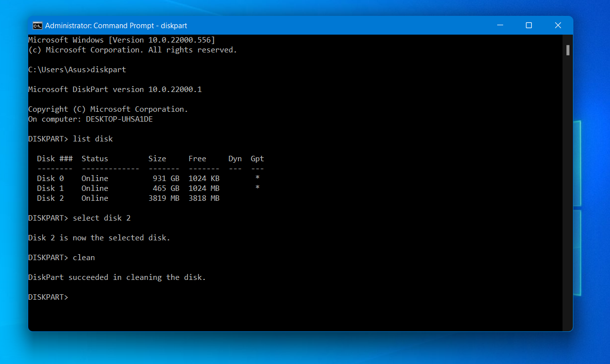Click the '1024 KB' free value
This screenshot has height=364, width=610.
204,179
